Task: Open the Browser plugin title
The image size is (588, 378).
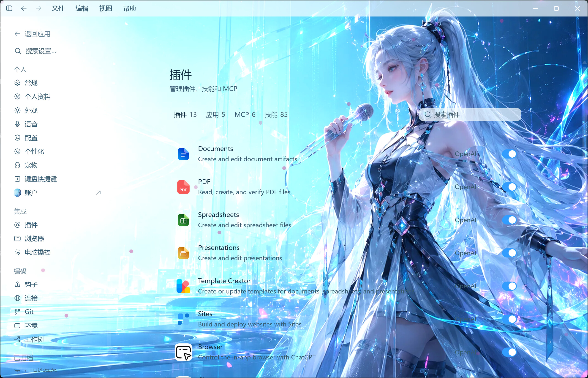Action: click(x=210, y=347)
